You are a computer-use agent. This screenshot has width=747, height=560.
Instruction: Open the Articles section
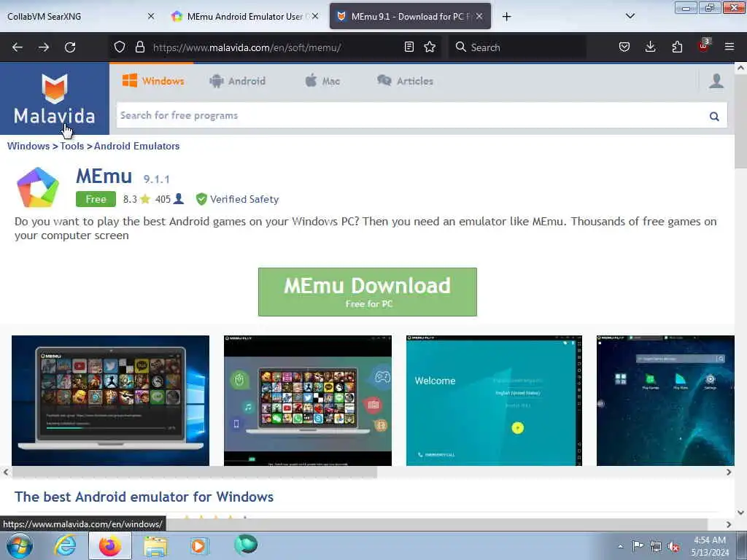click(x=405, y=81)
